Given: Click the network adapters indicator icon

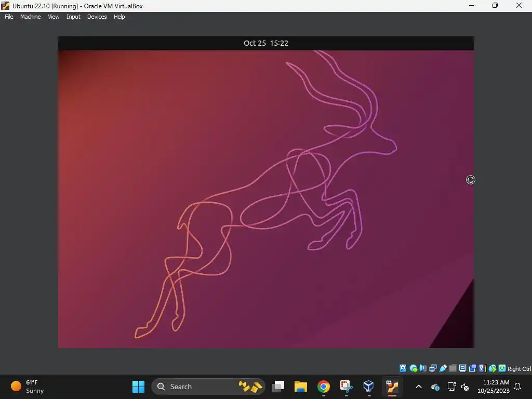Looking at the screenshot, I should click(x=433, y=368).
